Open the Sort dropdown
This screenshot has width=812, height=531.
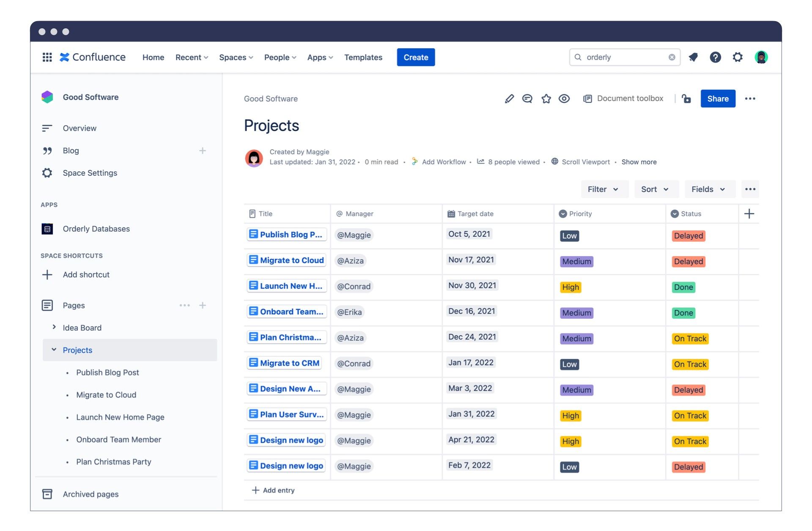(x=654, y=189)
